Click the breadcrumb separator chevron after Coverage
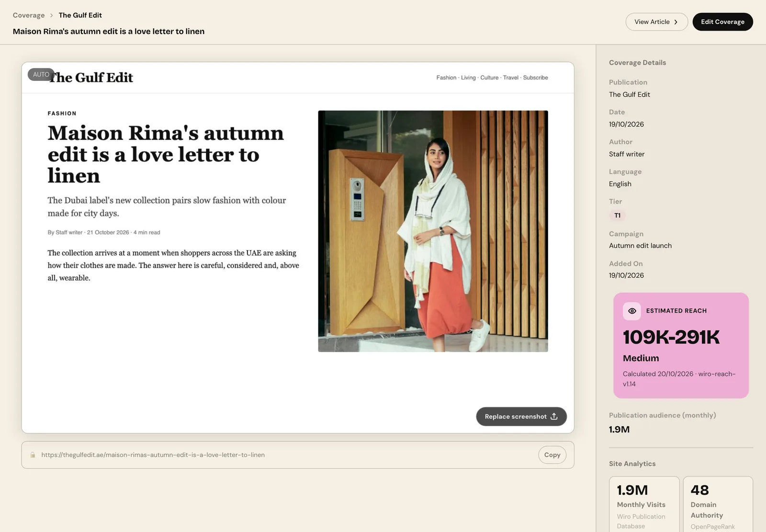Viewport: 766px width, 532px height. point(52,15)
